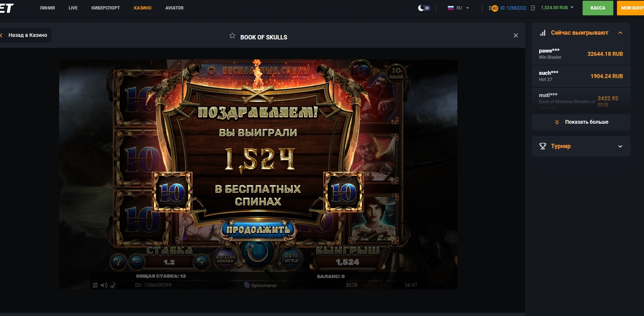Click the round spin arrow button
Image resolution: width=644 pixels, height=316 pixels.
258,252
